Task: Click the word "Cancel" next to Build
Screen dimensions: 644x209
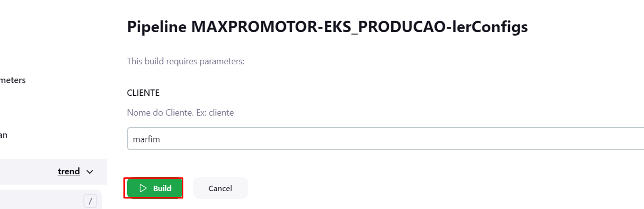Action: pyautogui.click(x=220, y=188)
